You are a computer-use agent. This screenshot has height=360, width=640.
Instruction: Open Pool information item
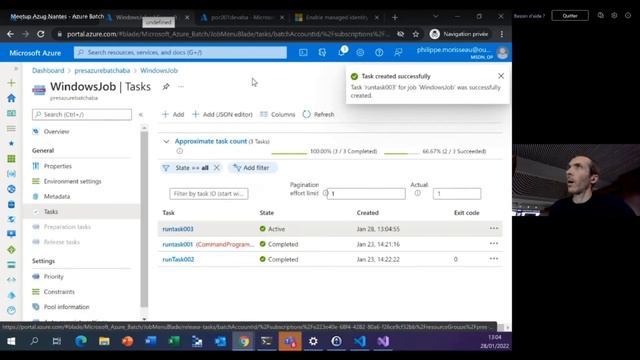click(67, 307)
